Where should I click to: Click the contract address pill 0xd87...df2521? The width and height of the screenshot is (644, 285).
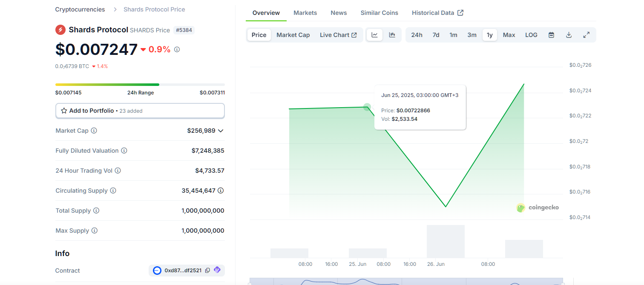click(x=187, y=271)
